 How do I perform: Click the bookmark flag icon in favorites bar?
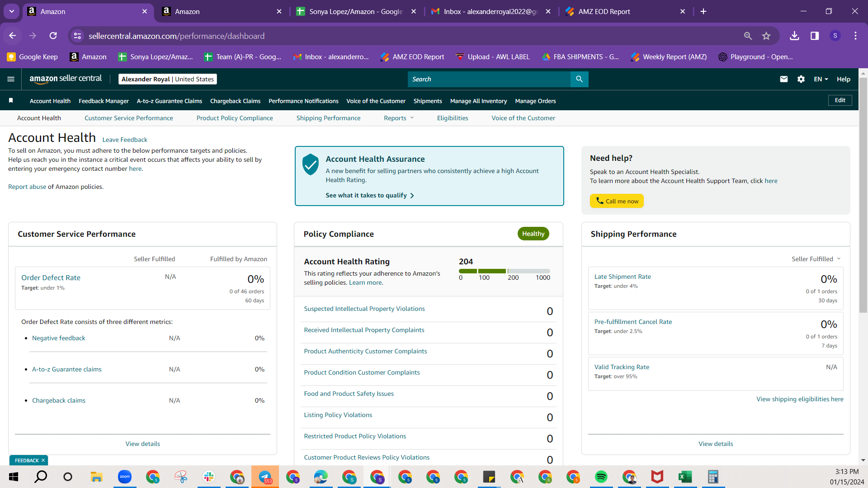coord(11,100)
